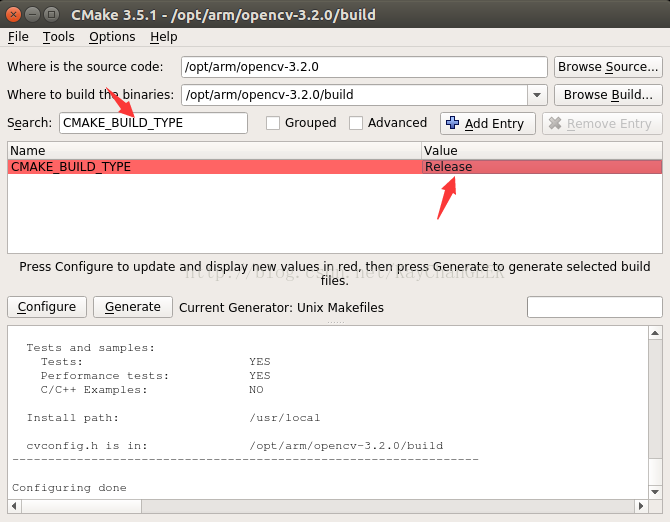Enable the Advanced checkbox
670x522 pixels.
coord(356,123)
